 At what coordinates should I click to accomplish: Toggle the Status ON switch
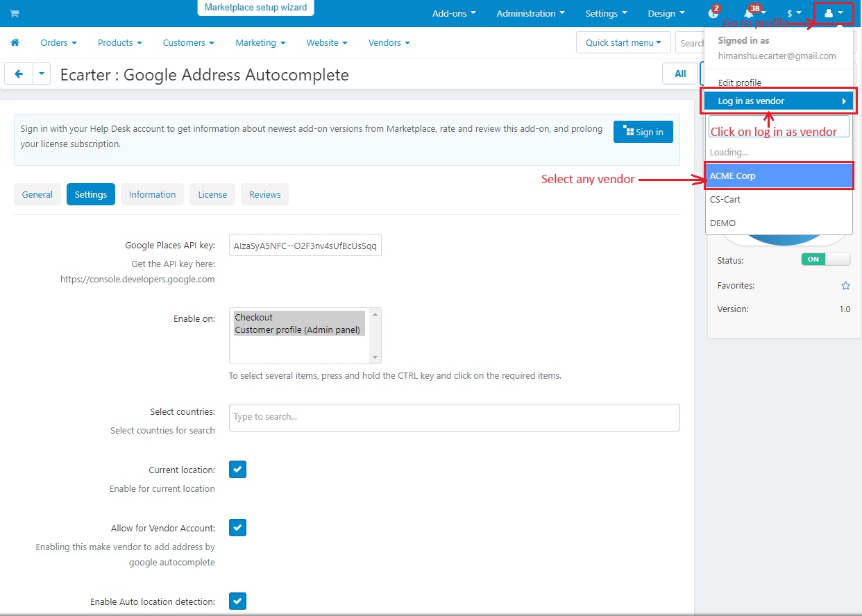click(x=825, y=259)
